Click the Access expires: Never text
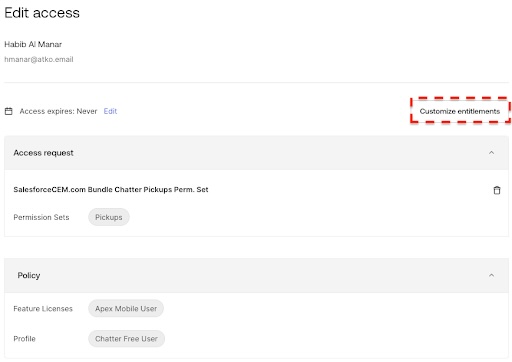This screenshot has height=362, width=512. point(58,111)
